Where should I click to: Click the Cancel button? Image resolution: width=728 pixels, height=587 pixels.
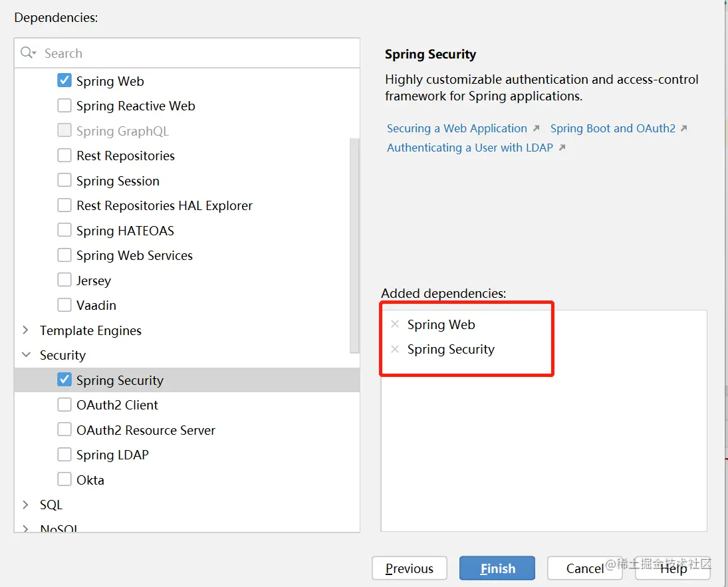584,568
